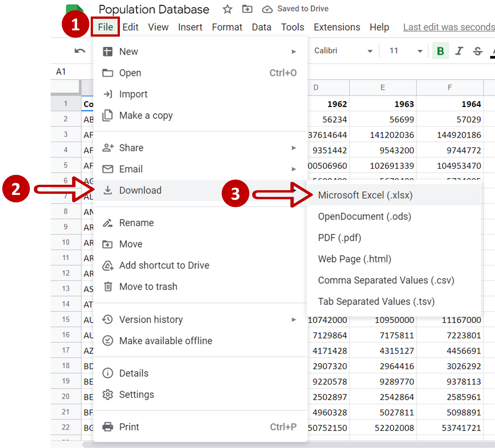Click the Print printer icon
495x448 pixels.
click(x=107, y=427)
